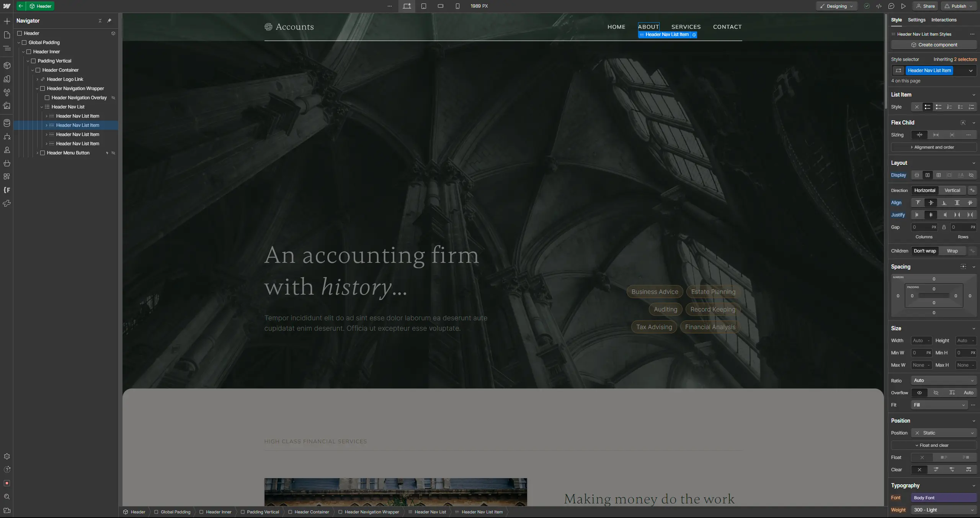Open the CMS database icon
Viewport: 980px width, 518px height.
[7, 123]
